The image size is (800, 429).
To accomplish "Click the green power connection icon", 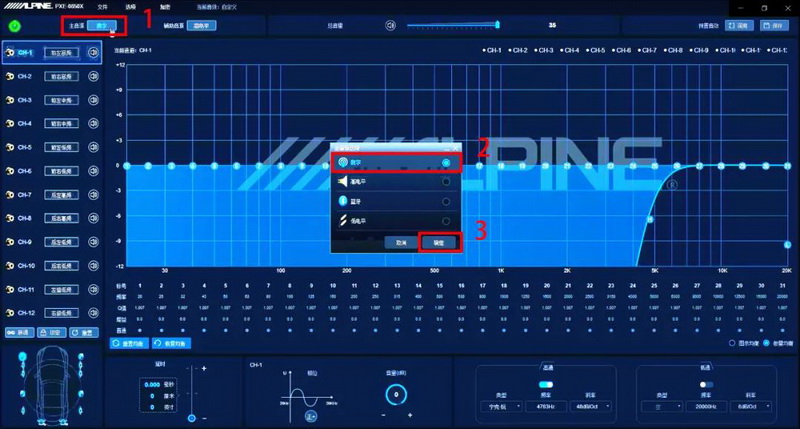I will [x=15, y=26].
